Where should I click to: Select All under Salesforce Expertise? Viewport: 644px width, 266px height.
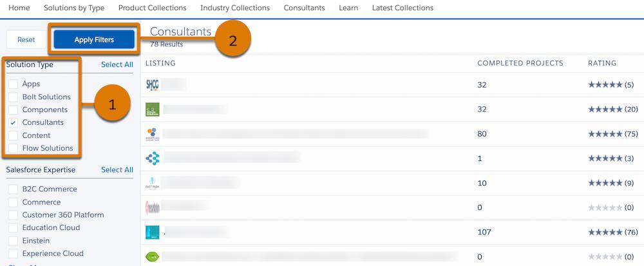117,169
